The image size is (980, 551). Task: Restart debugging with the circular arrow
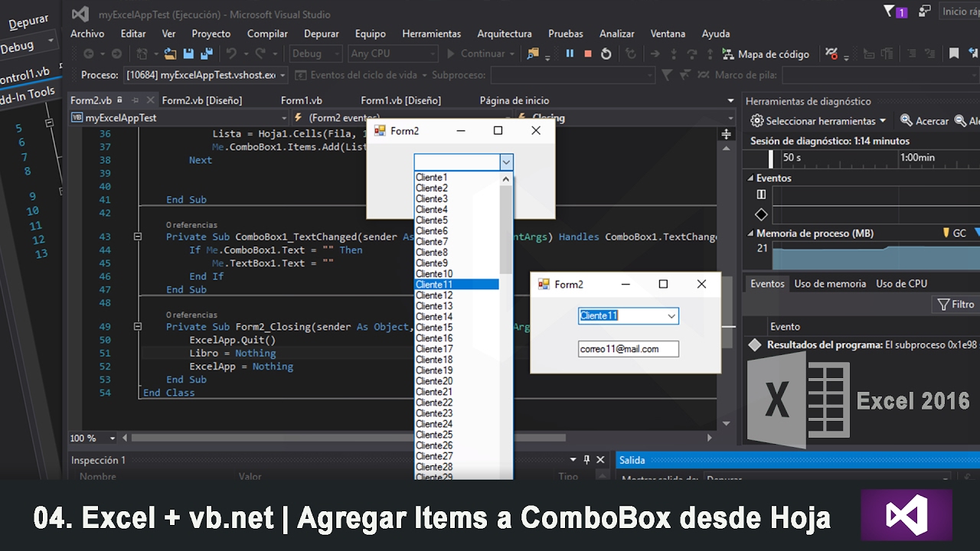(606, 54)
